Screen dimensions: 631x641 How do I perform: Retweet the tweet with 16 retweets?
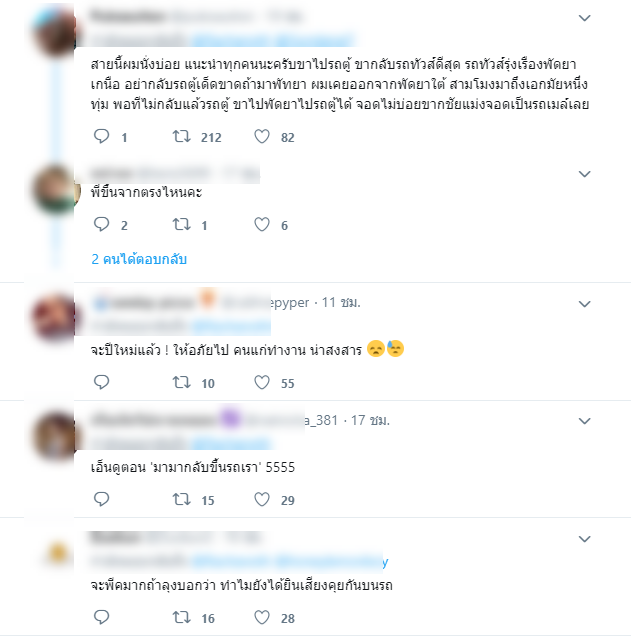(181, 617)
